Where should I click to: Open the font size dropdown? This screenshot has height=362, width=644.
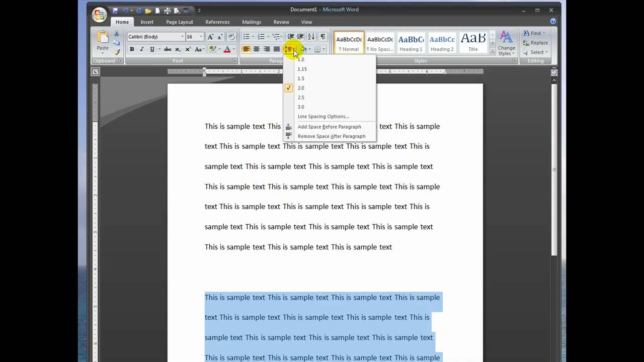(x=201, y=37)
